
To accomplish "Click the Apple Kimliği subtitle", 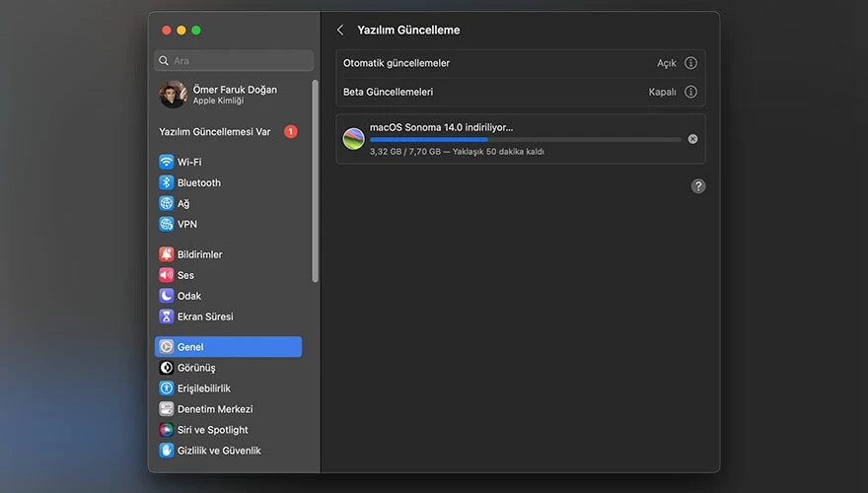I will coord(218,101).
